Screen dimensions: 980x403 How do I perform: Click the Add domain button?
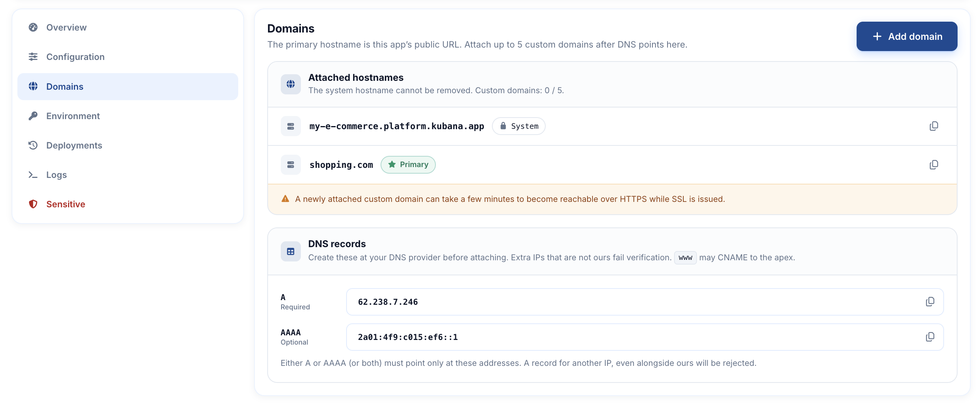coord(907,36)
